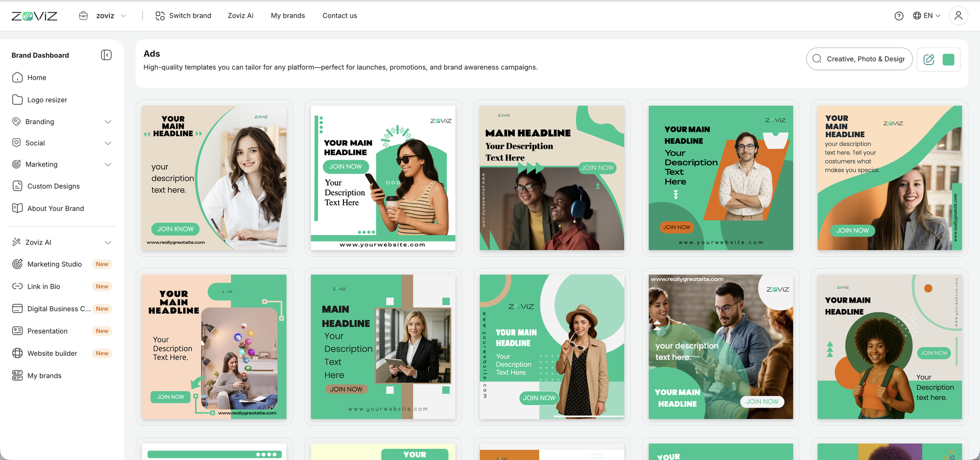Click the Home icon in sidebar
980x460 pixels.
pyautogui.click(x=17, y=77)
